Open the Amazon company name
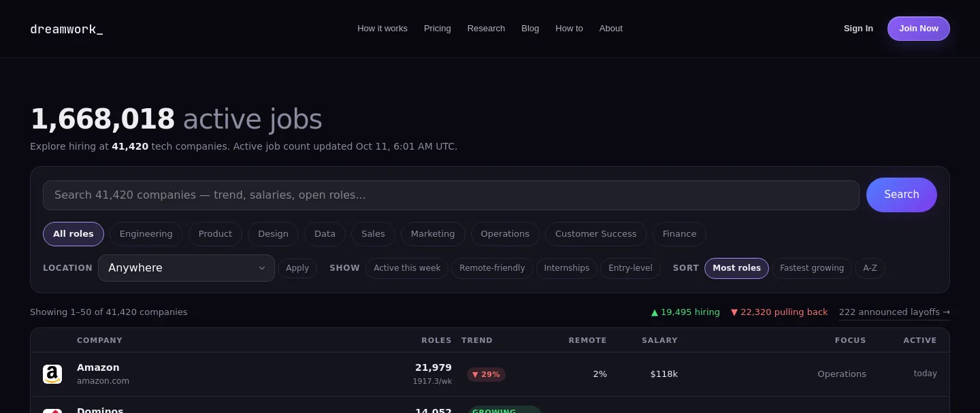The height and width of the screenshot is (413, 980). click(x=98, y=367)
